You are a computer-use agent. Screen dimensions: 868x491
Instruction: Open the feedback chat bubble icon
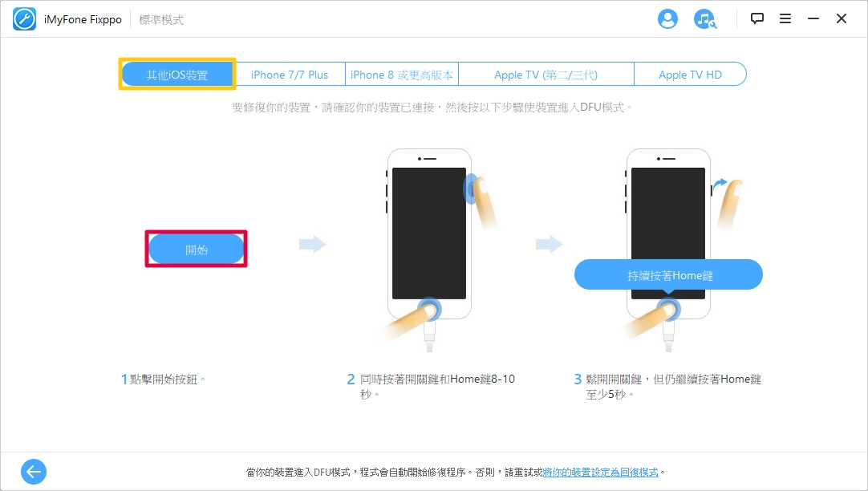click(x=756, y=18)
